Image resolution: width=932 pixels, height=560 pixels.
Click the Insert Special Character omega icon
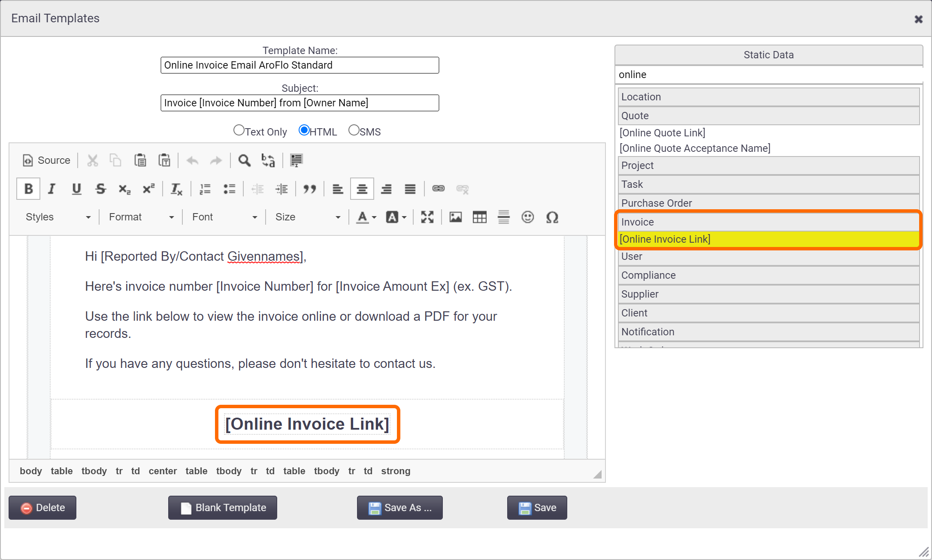coord(552,217)
